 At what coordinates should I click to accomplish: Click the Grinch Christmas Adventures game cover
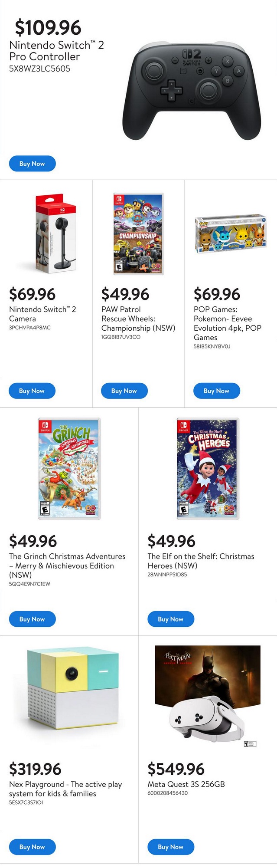point(69,468)
